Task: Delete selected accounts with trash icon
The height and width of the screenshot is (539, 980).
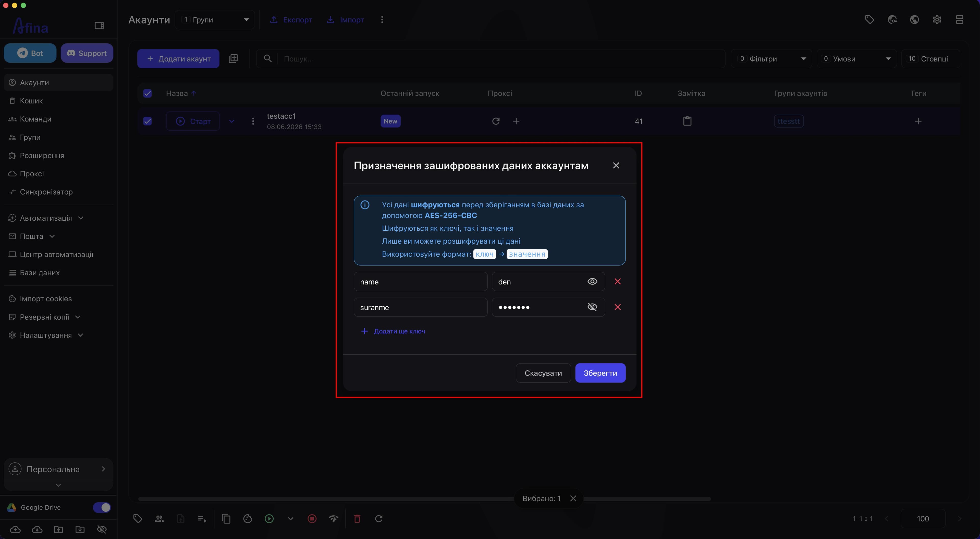Action: pyautogui.click(x=357, y=518)
